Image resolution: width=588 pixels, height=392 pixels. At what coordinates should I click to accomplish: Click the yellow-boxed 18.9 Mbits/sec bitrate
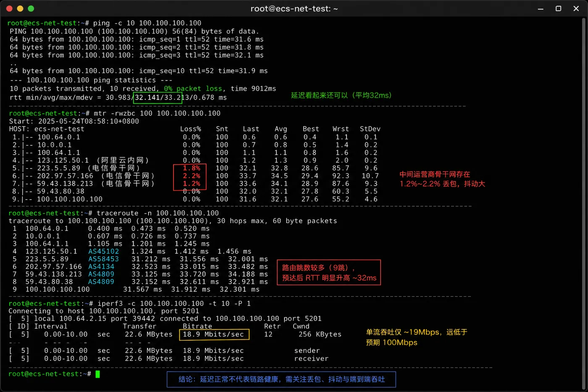tap(214, 334)
